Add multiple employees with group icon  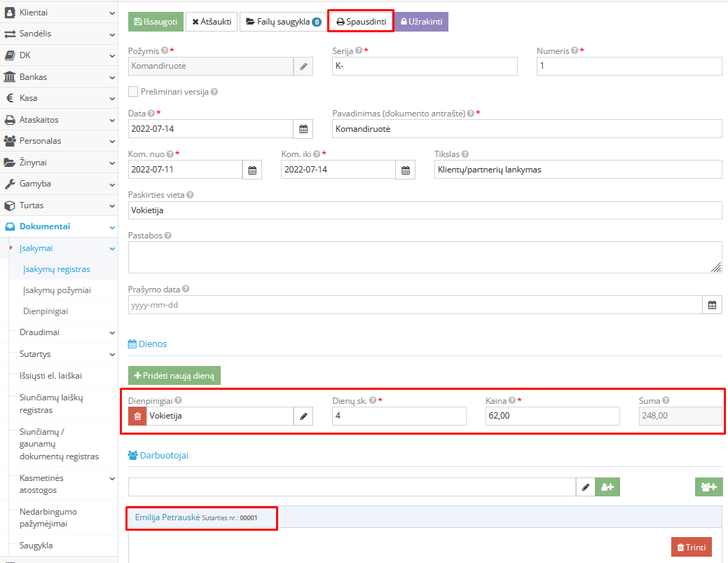(708, 487)
